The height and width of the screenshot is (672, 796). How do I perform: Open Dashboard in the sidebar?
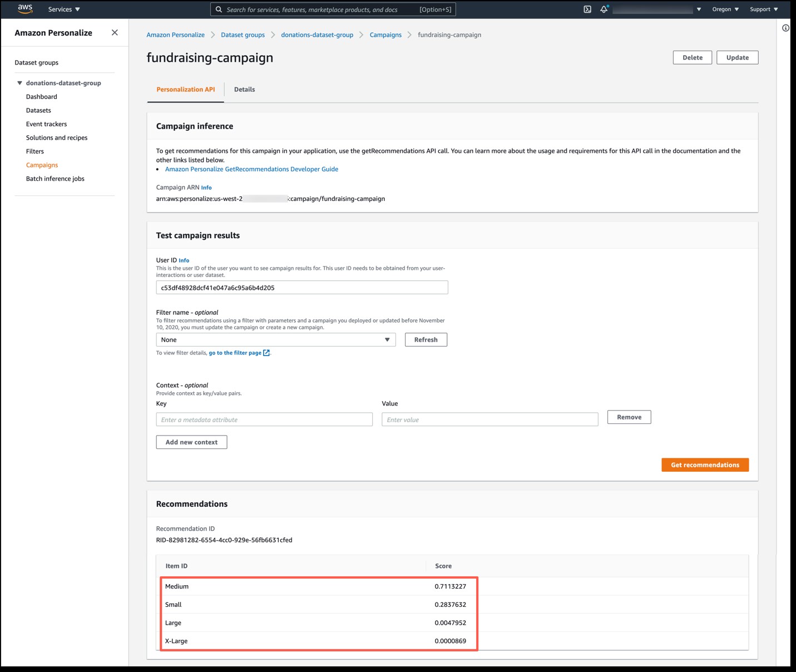click(x=42, y=97)
